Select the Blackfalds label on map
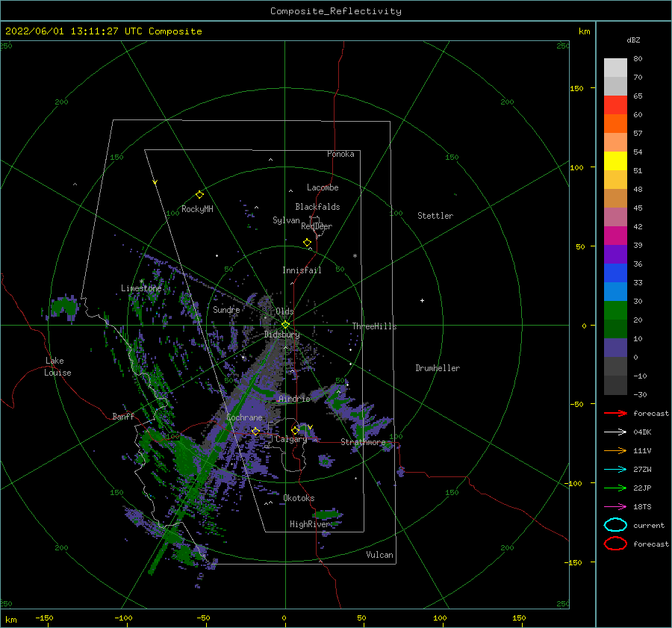The image size is (672, 628). [317, 207]
